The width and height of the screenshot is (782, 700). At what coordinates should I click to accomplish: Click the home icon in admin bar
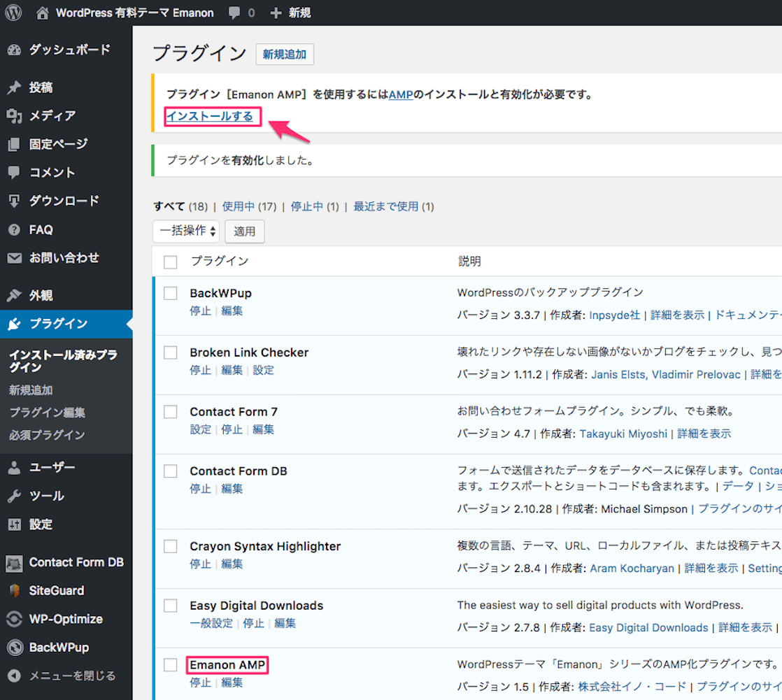pyautogui.click(x=43, y=13)
